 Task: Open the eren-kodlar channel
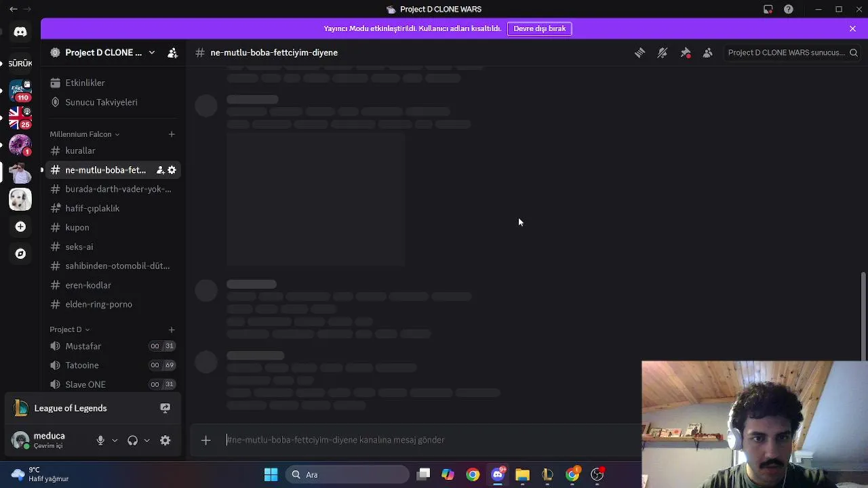click(113, 285)
